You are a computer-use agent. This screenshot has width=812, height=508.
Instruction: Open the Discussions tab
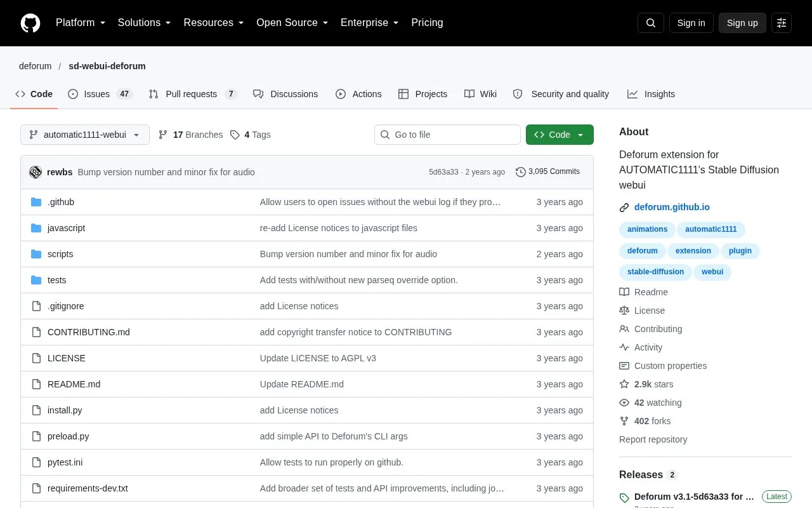pos(285,94)
